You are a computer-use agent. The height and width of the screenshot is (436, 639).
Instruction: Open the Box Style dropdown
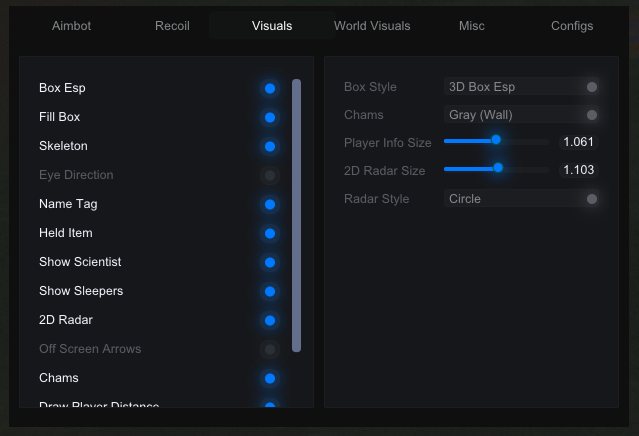(522, 87)
